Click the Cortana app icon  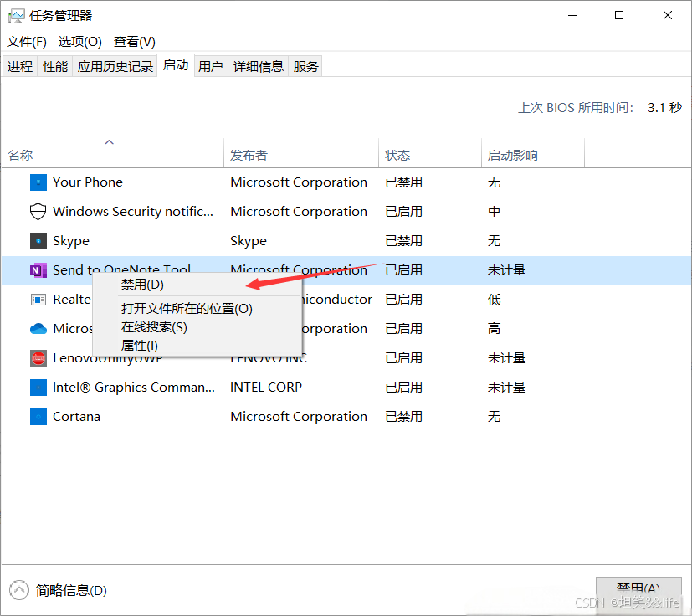38,417
